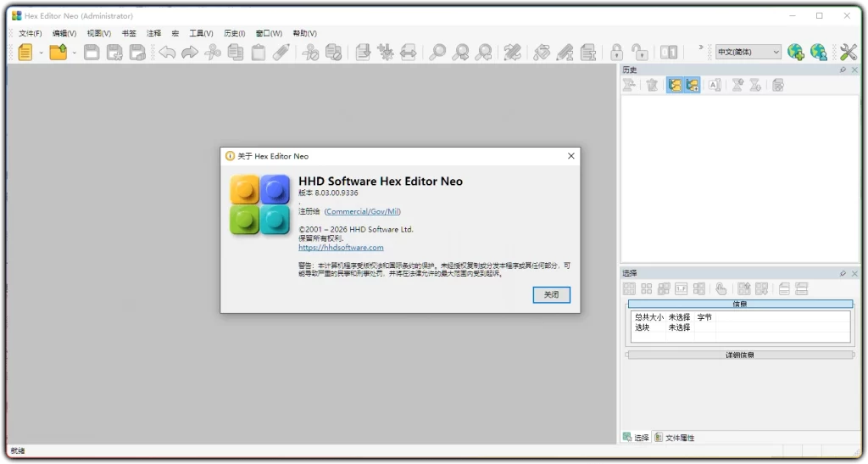The image size is (868, 464).
Task: Click the open padlock icon
Action: point(640,52)
